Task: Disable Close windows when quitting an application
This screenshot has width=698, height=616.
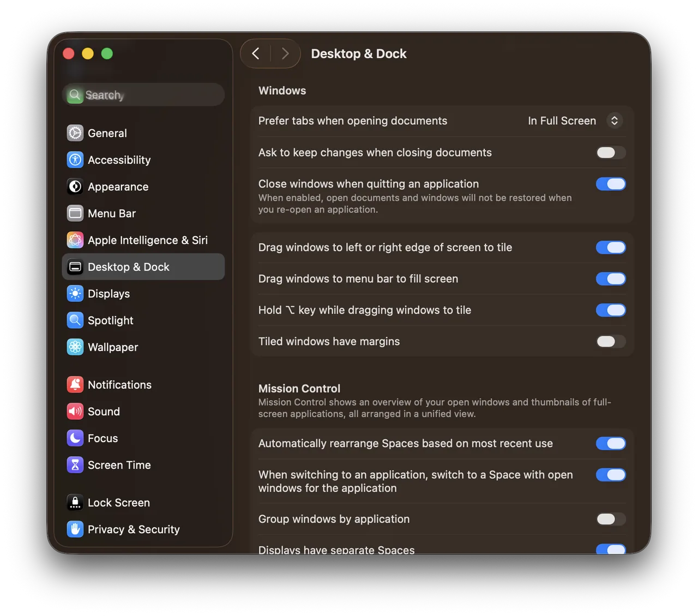Action: pyautogui.click(x=611, y=184)
